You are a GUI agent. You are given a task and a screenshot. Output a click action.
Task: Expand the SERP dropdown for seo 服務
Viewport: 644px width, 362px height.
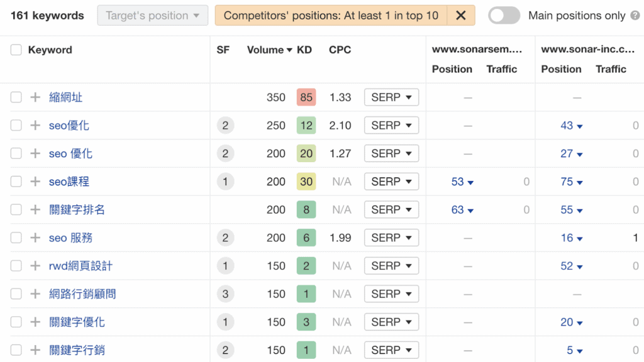[391, 238]
